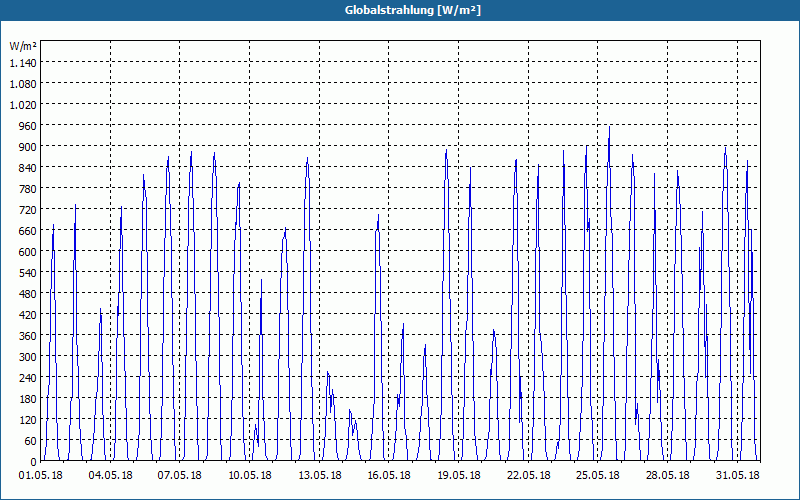Click the 07.05.18 date label

180,476
